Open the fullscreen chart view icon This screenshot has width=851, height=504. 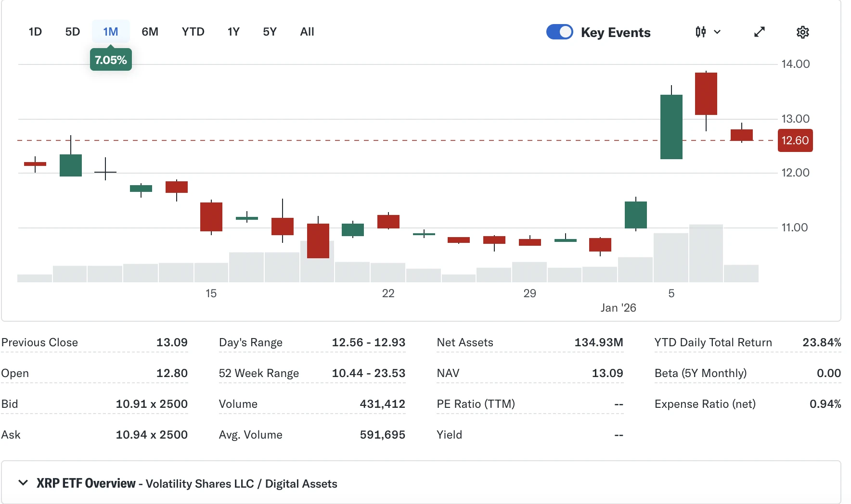(x=759, y=32)
